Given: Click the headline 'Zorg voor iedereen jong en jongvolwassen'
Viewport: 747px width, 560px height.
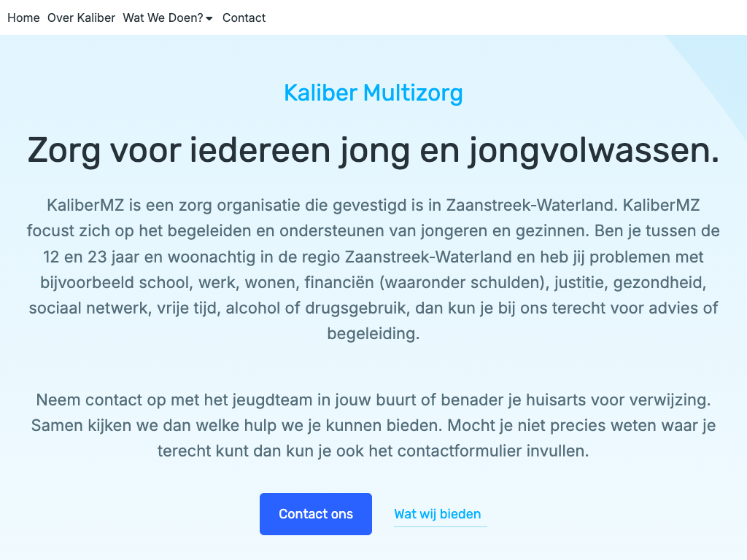Looking at the screenshot, I should click(373, 151).
